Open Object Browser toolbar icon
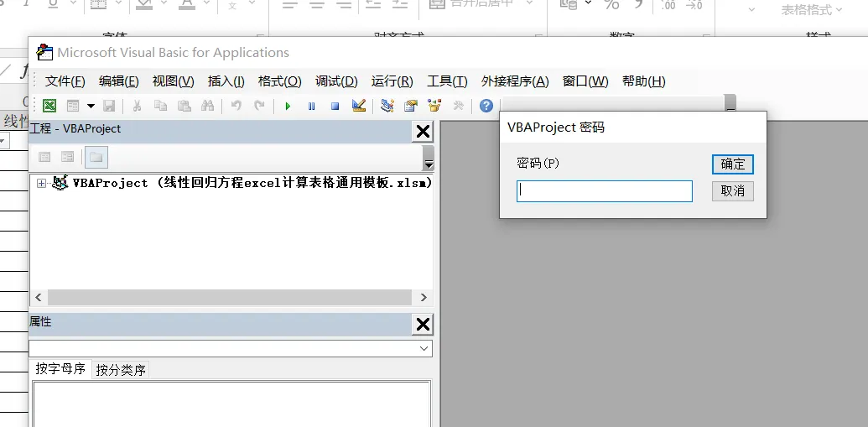Viewport: 868px width, 427px height. pyautogui.click(x=434, y=105)
